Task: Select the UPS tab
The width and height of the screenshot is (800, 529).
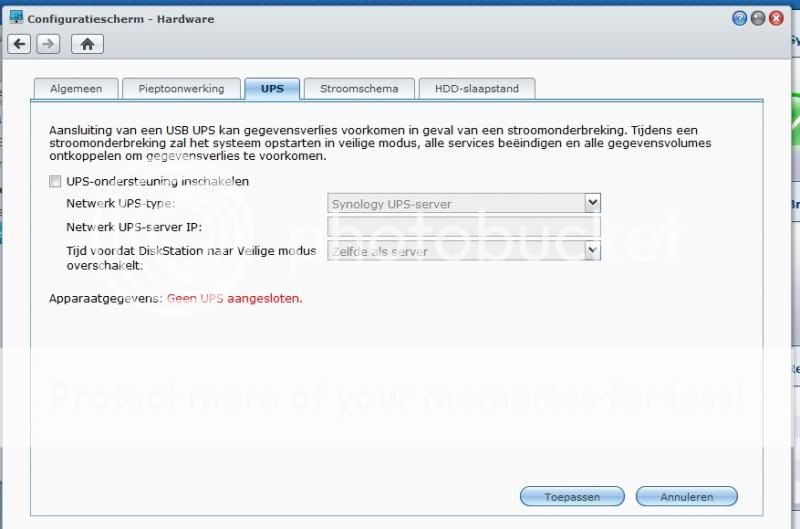Action: tap(272, 88)
